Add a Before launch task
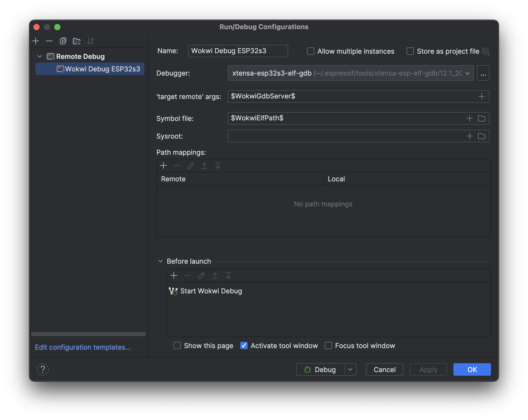The image size is (528, 420). 174,275
